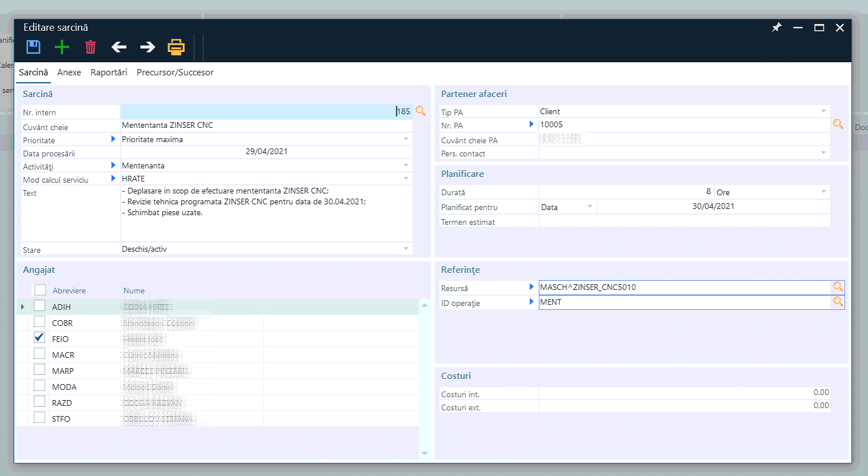Click the Costuri ext. value field

pyautogui.click(x=684, y=406)
